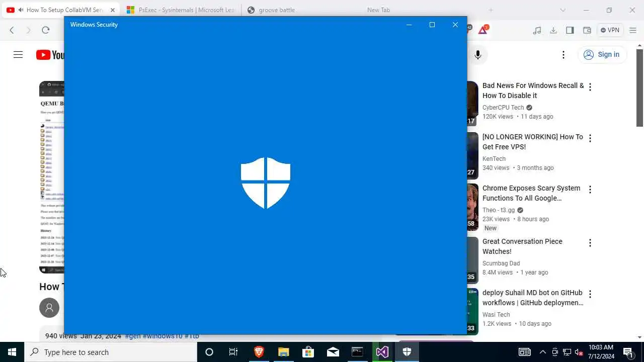Minimize the Windows Security window
This screenshot has width=644, height=362.
409,25
